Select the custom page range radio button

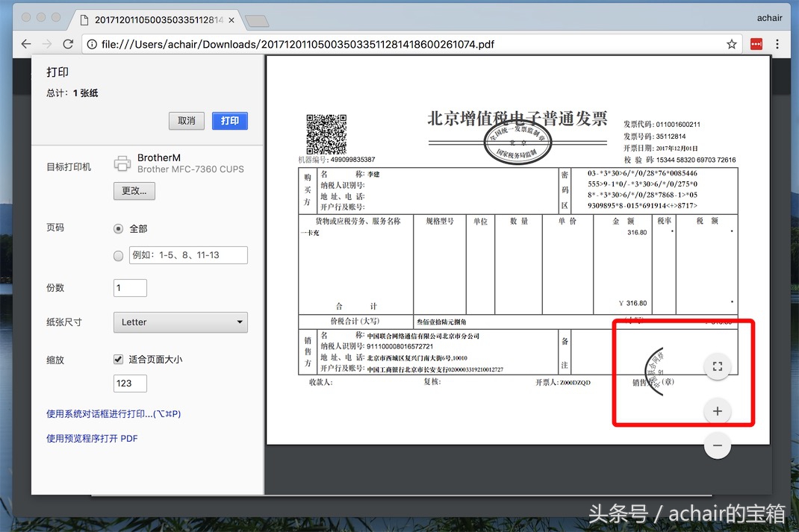(118, 255)
